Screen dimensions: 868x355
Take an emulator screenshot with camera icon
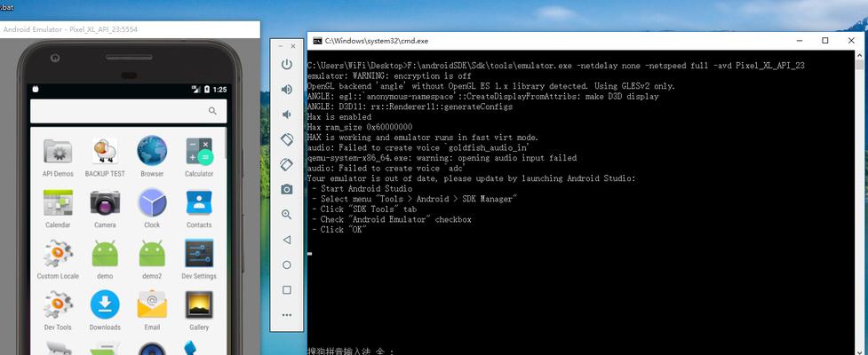click(286, 190)
